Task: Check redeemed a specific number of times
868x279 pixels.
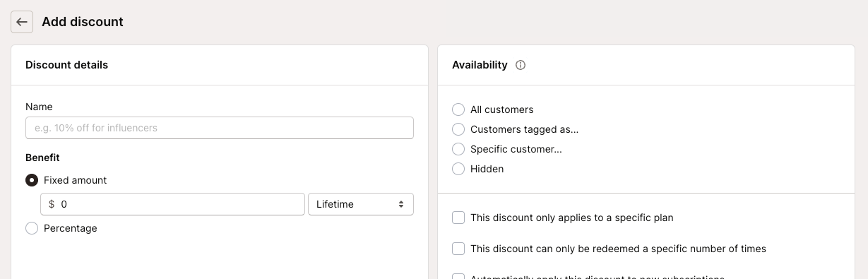Action: coord(458,249)
